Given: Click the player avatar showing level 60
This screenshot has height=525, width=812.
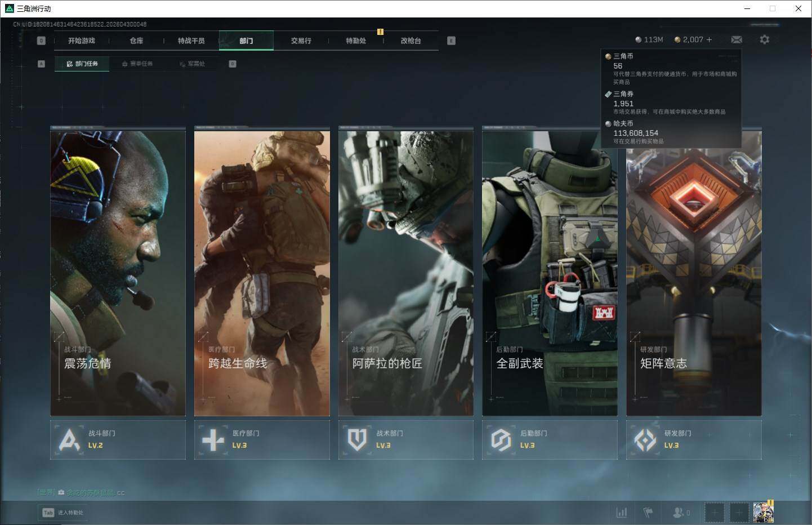Looking at the screenshot, I should pyautogui.click(x=763, y=512).
